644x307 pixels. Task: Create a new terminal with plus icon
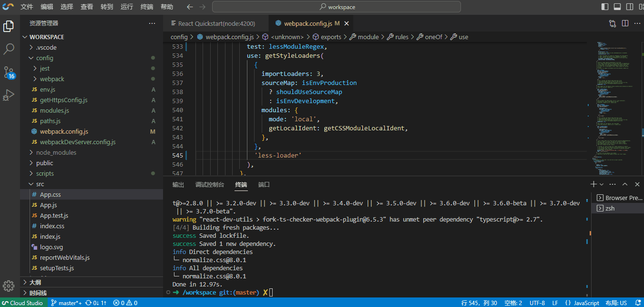point(593,184)
